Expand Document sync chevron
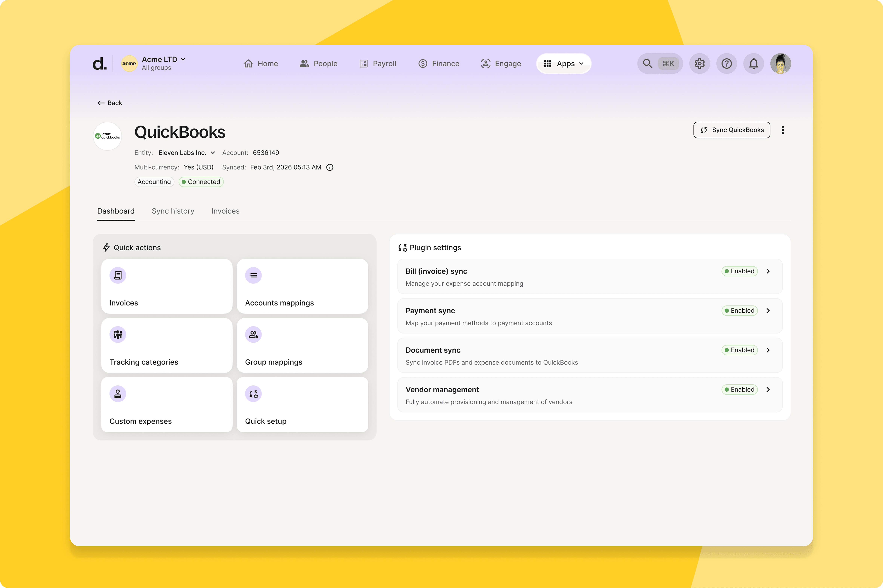 click(x=768, y=350)
